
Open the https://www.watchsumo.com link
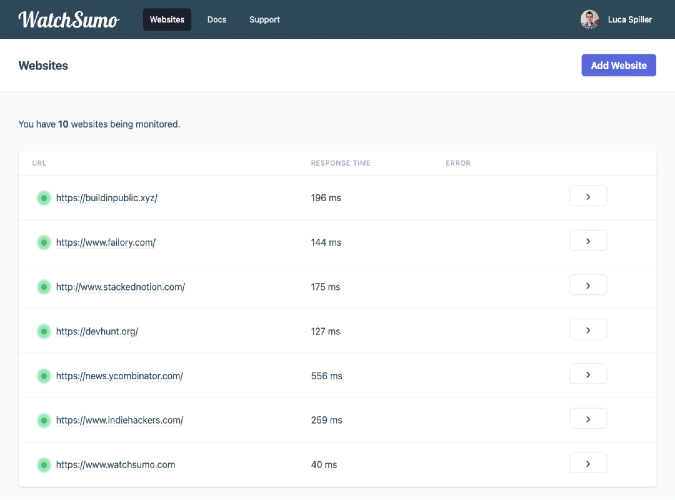pyautogui.click(x=115, y=465)
